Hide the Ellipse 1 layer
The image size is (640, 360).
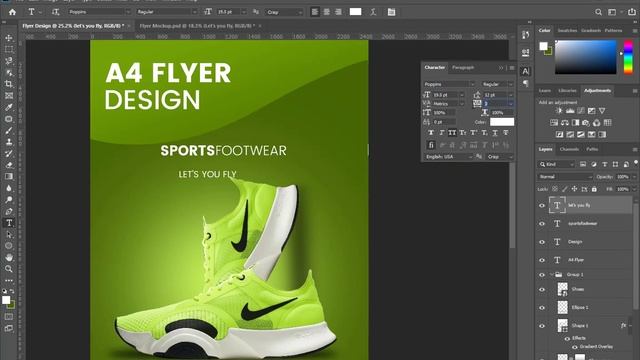[x=542, y=308]
